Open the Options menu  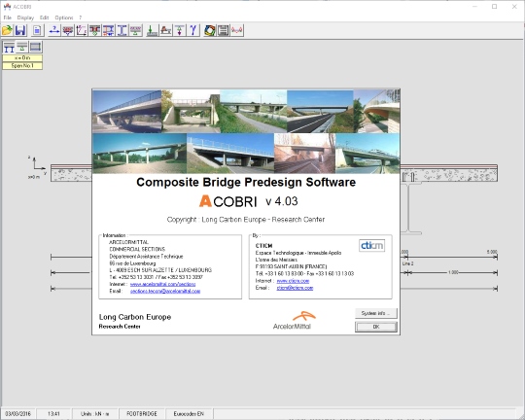coord(64,17)
